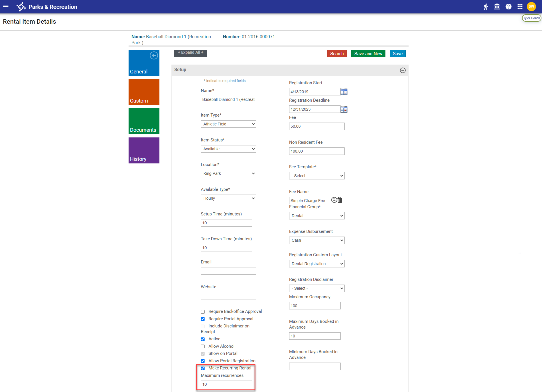Open the Fee Template dropdown
This screenshot has width=542, height=392.
click(317, 176)
